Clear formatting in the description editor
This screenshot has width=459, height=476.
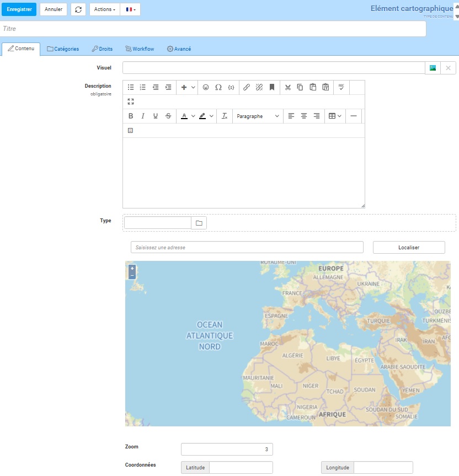[225, 116]
